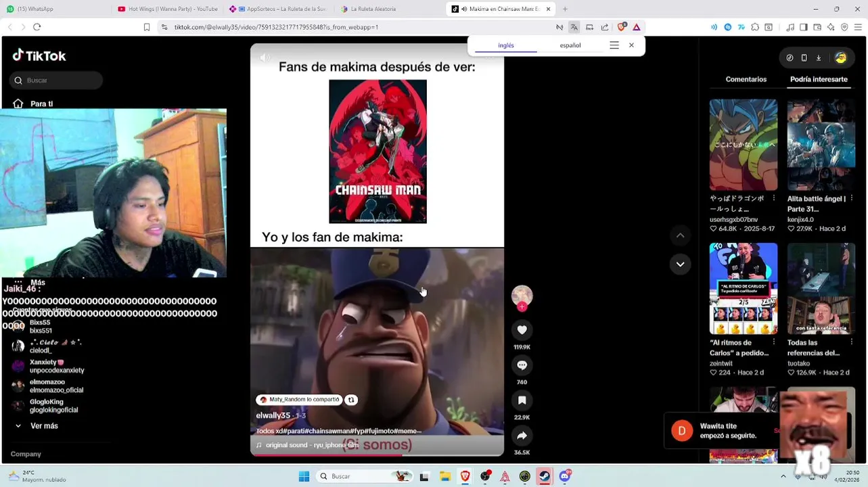Open Dragon Ball recommended video thumbnail
Screen dimensions: 868x487
tap(743, 145)
